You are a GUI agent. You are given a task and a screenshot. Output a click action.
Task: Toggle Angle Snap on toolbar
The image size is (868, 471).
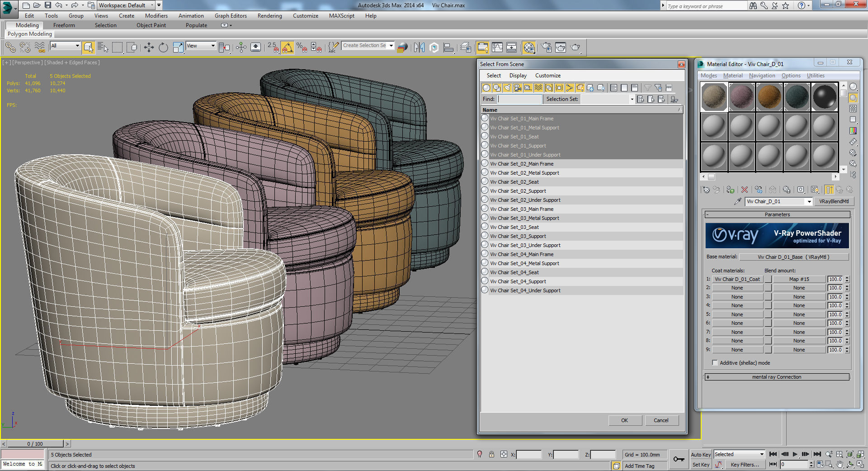coord(287,47)
